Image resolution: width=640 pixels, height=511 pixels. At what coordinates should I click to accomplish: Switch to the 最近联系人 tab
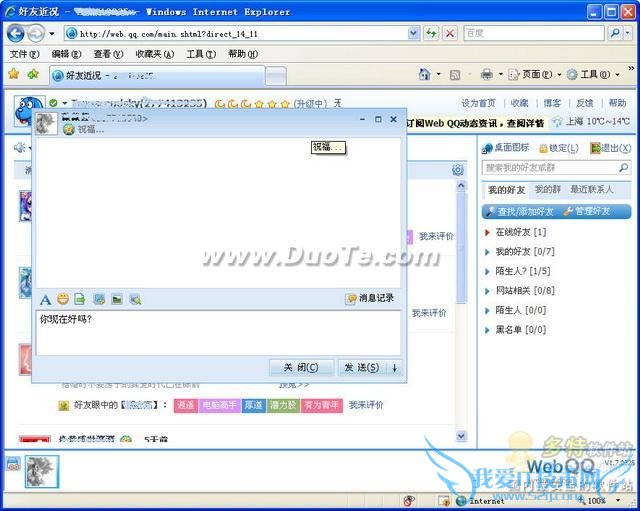pyautogui.click(x=591, y=190)
